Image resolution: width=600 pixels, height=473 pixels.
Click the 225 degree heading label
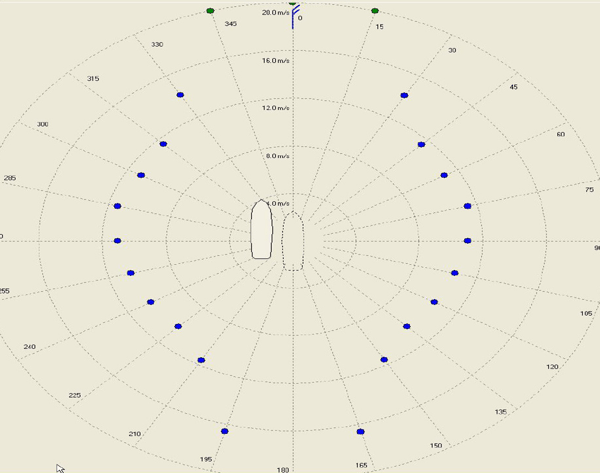coord(75,395)
